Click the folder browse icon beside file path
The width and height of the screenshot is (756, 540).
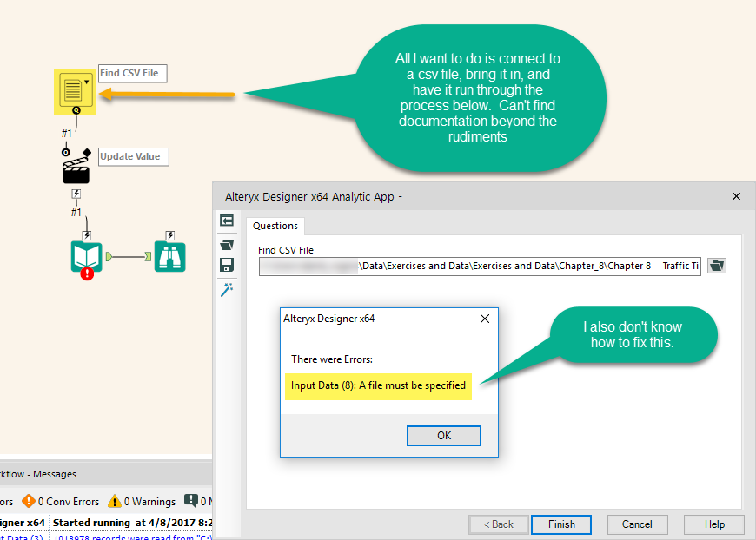(716, 266)
